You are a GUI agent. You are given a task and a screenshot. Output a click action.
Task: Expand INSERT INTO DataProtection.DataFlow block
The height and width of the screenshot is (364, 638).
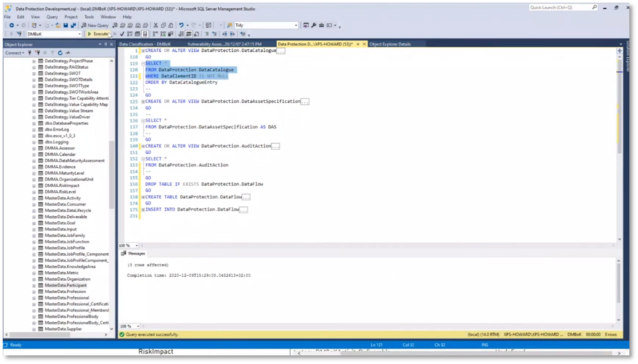click(x=143, y=210)
